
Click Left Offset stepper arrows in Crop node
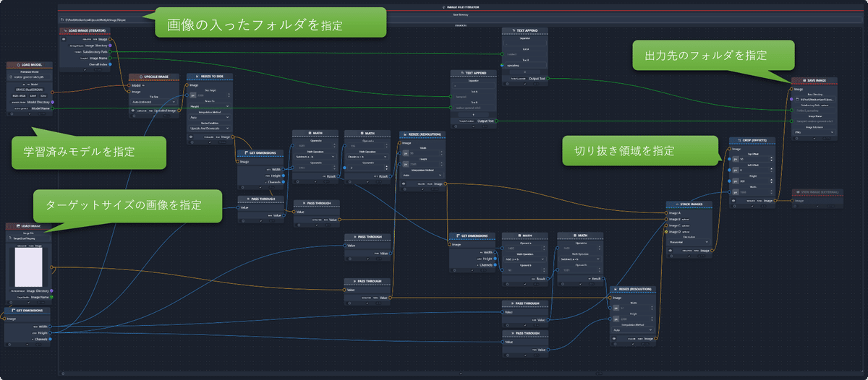(772, 170)
